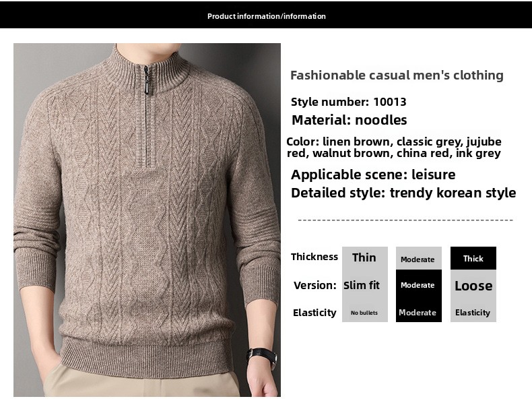
Task: Select the highlighted Thick thickness box
Action: [473, 258]
